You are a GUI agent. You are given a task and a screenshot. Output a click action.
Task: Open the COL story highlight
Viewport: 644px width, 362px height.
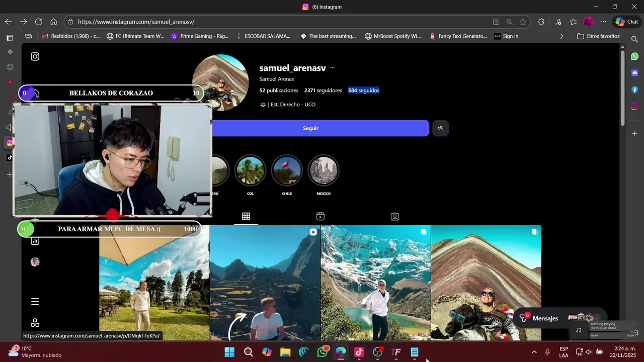tap(250, 171)
